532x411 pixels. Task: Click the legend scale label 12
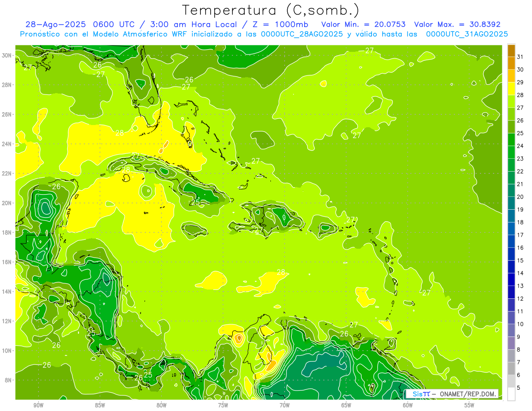click(x=520, y=298)
